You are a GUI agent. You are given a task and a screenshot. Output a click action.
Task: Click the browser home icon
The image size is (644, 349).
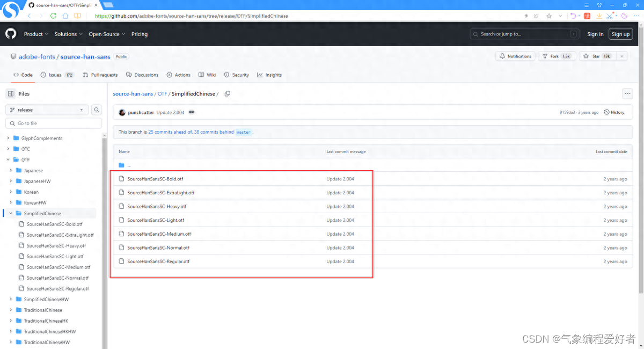coord(65,16)
